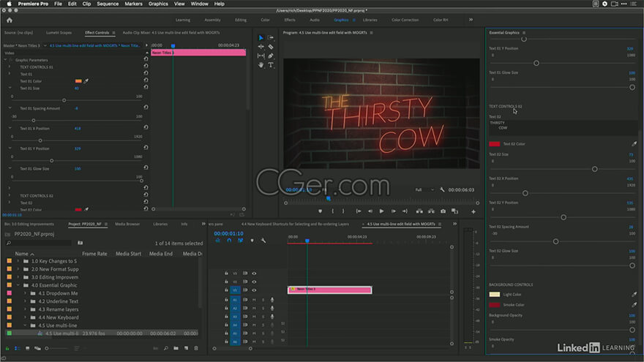Click Go to In point button
Image resolution: width=644 pixels, height=362 pixels.
click(x=359, y=211)
